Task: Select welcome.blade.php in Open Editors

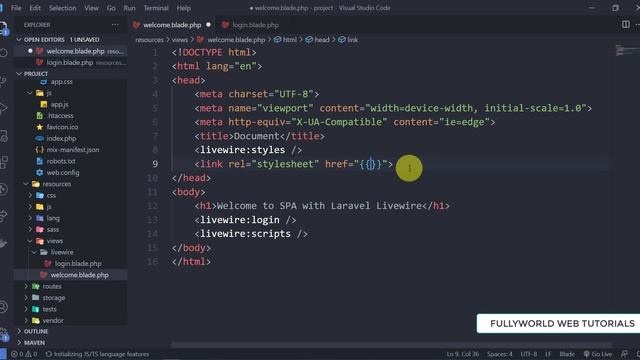Action: tap(71, 51)
